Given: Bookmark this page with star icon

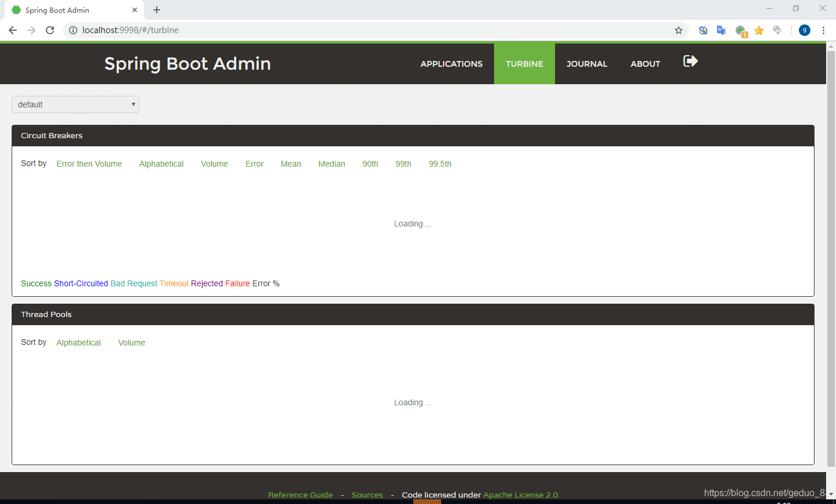Looking at the screenshot, I should [679, 30].
